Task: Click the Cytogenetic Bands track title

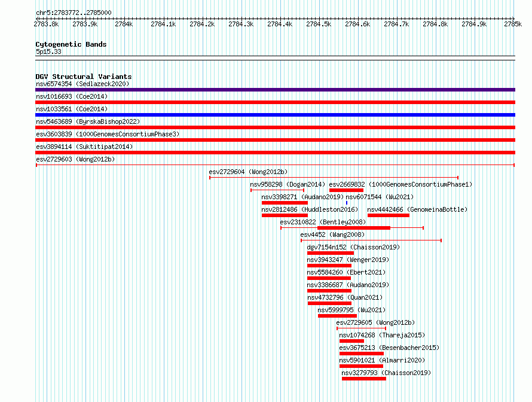Action: [x=71, y=44]
